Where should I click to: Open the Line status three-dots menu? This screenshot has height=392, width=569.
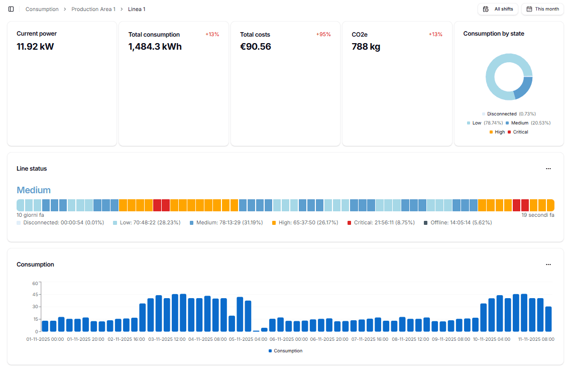548,169
